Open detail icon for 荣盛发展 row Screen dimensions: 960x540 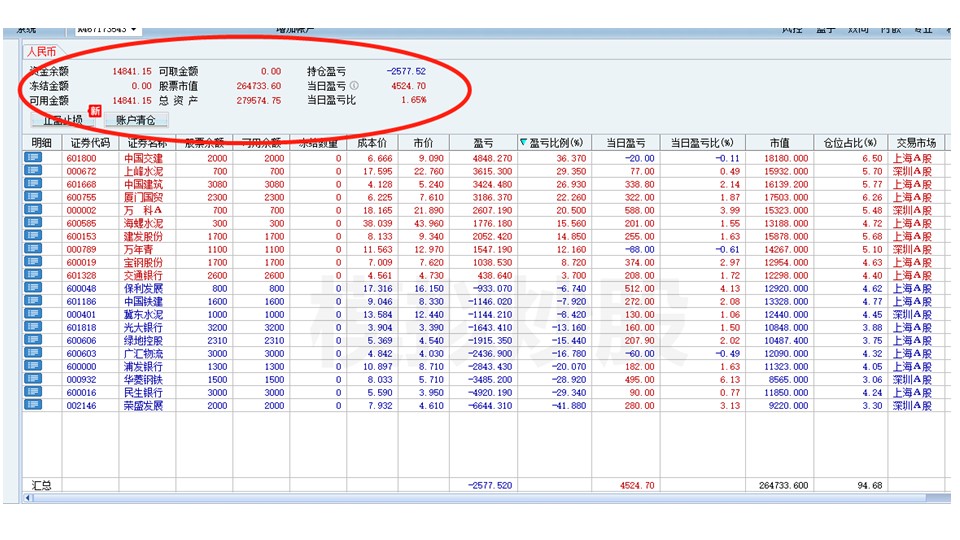coord(33,405)
